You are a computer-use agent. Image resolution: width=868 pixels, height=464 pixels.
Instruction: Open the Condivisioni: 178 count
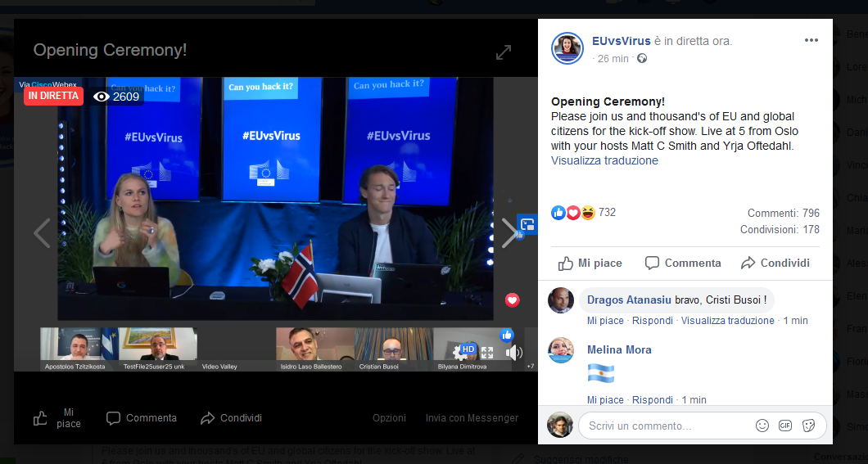click(x=780, y=229)
